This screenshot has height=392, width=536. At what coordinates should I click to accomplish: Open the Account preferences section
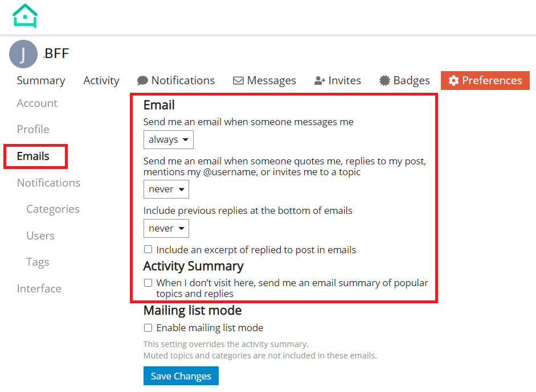coord(37,103)
